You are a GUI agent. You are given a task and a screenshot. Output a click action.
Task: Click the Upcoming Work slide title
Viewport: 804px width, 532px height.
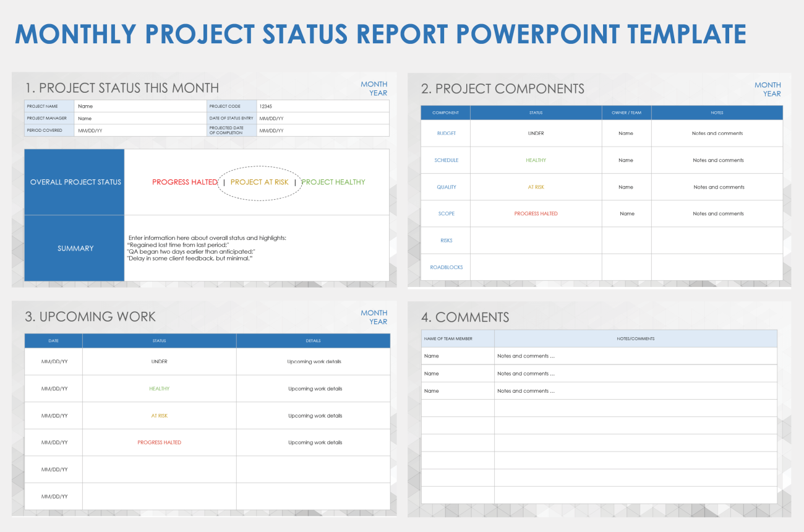coord(90,317)
